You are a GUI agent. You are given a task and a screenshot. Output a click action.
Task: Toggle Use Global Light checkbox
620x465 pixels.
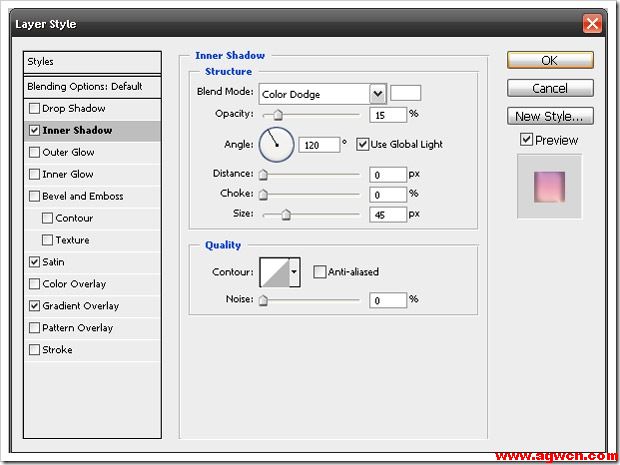tap(362, 145)
